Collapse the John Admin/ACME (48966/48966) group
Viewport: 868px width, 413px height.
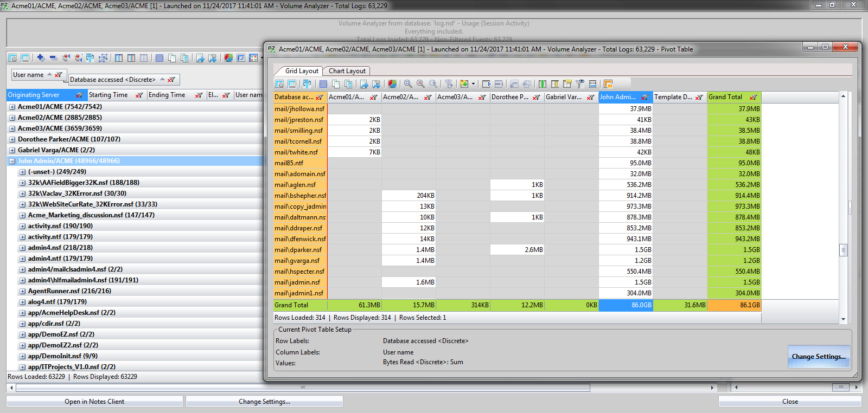(x=12, y=162)
